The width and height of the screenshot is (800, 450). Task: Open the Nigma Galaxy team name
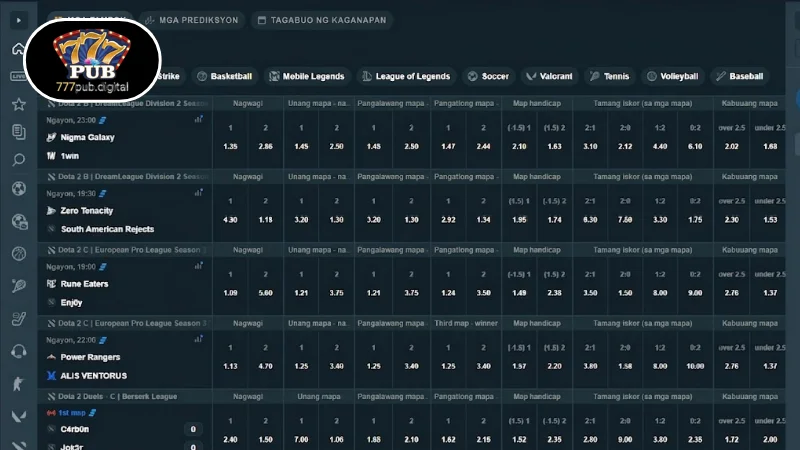coord(87,137)
